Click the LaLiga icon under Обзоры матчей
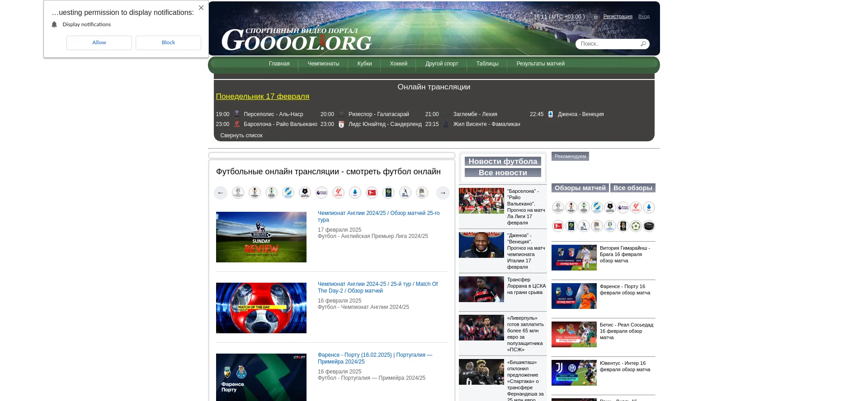 636,208
